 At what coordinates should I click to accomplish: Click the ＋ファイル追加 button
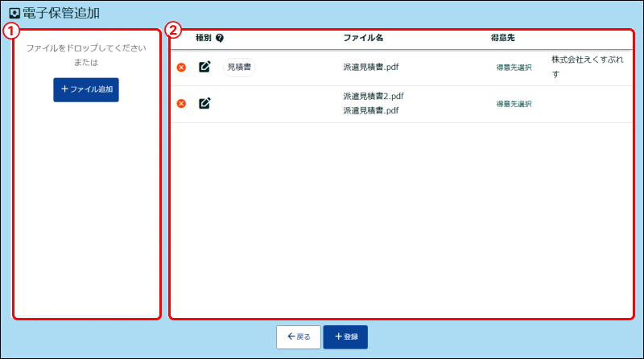(86, 89)
